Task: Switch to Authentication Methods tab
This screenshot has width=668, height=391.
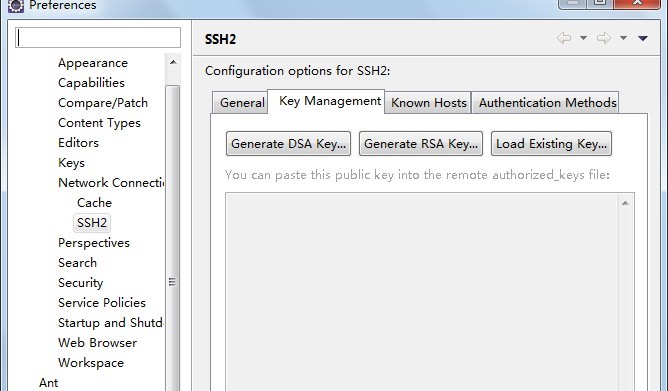Action: 545,103
